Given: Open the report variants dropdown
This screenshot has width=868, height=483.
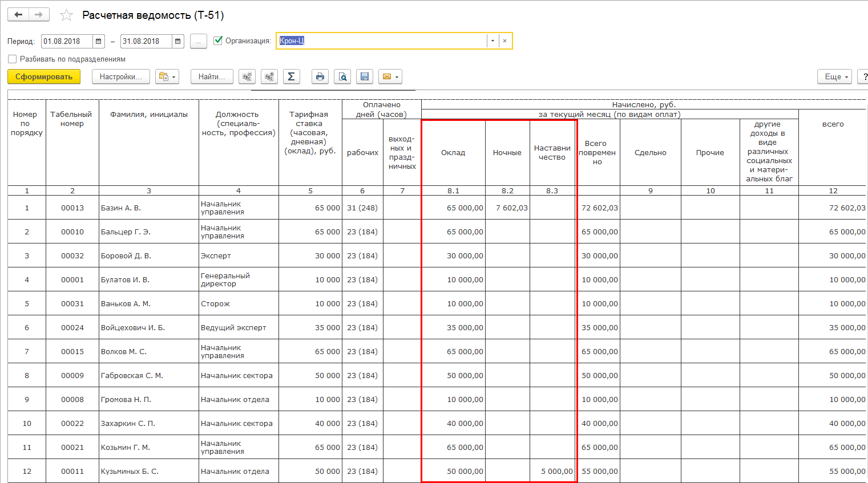Looking at the screenshot, I should click(167, 77).
